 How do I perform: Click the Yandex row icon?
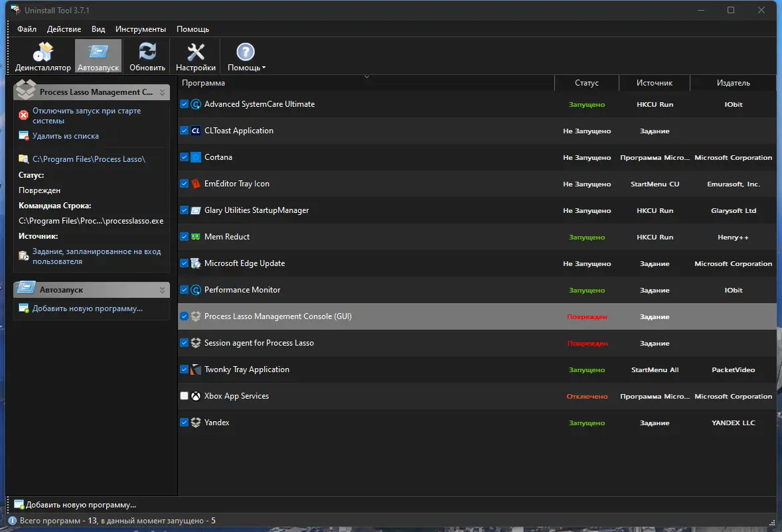(196, 423)
